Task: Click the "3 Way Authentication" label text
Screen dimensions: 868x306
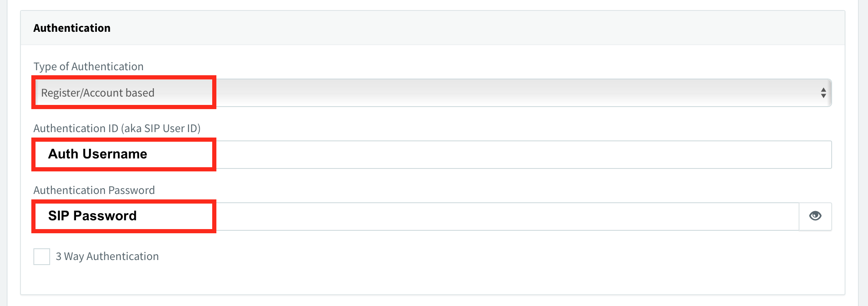Action: (107, 256)
